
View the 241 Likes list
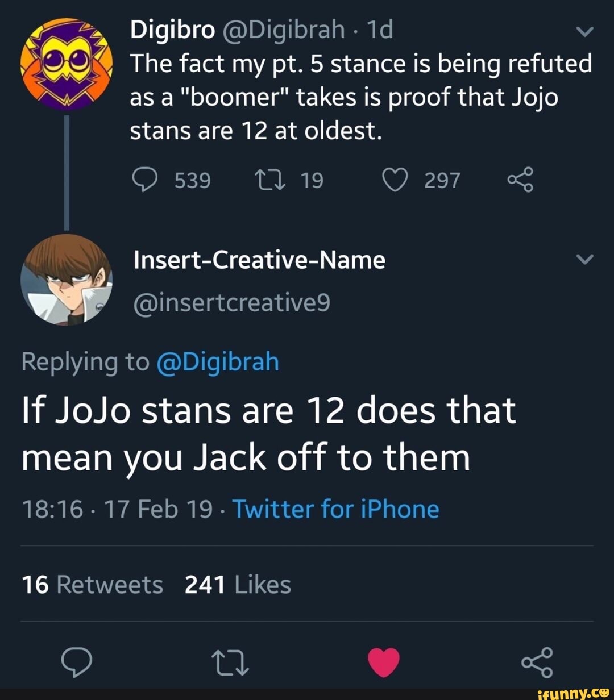[x=238, y=585]
